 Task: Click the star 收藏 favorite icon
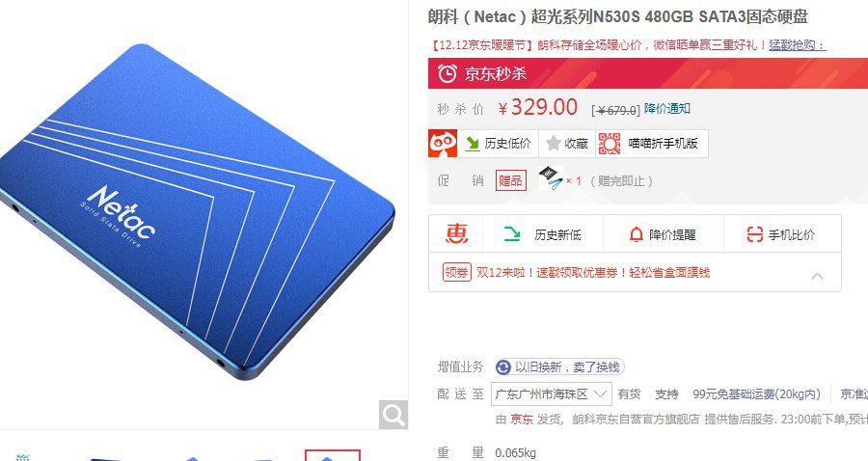(x=553, y=144)
